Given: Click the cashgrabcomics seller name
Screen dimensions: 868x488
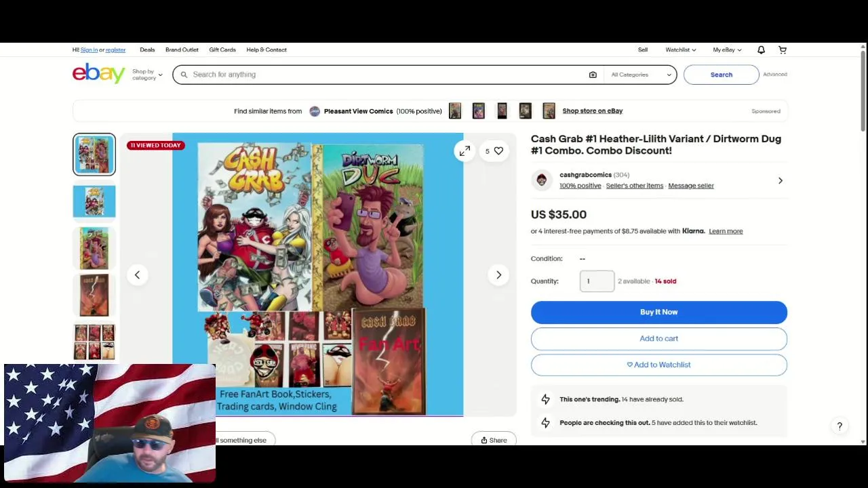Looking at the screenshot, I should click(x=585, y=175).
